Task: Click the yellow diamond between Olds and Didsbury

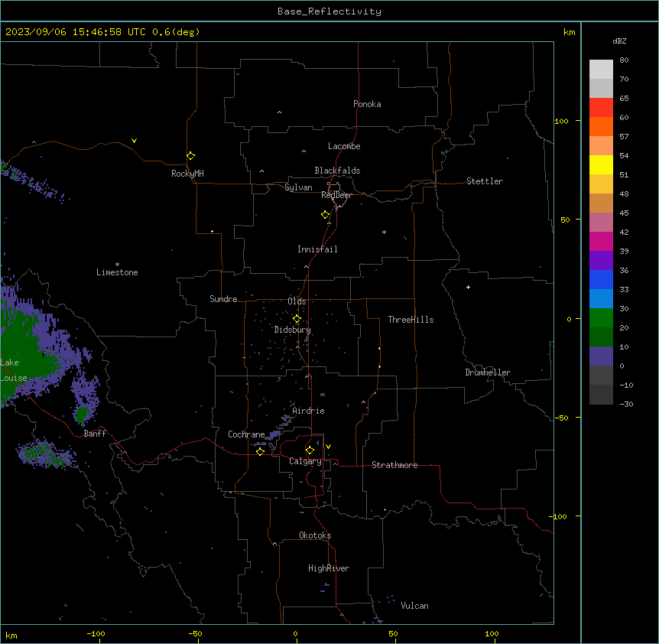Action: pyautogui.click(x=297, y=319)
